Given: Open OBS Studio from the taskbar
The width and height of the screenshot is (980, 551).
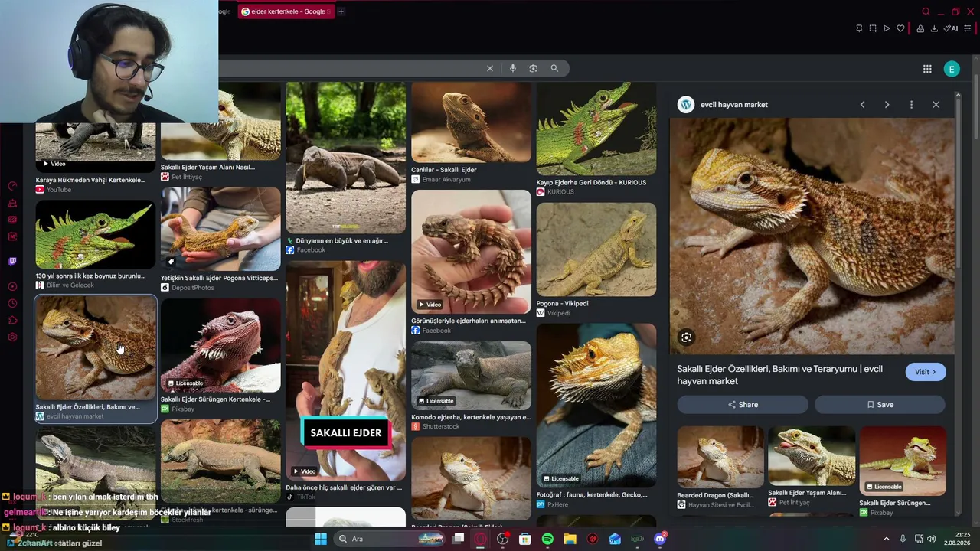Looking at the screenshot, I should pyautogui.click(x=502, y=539).
